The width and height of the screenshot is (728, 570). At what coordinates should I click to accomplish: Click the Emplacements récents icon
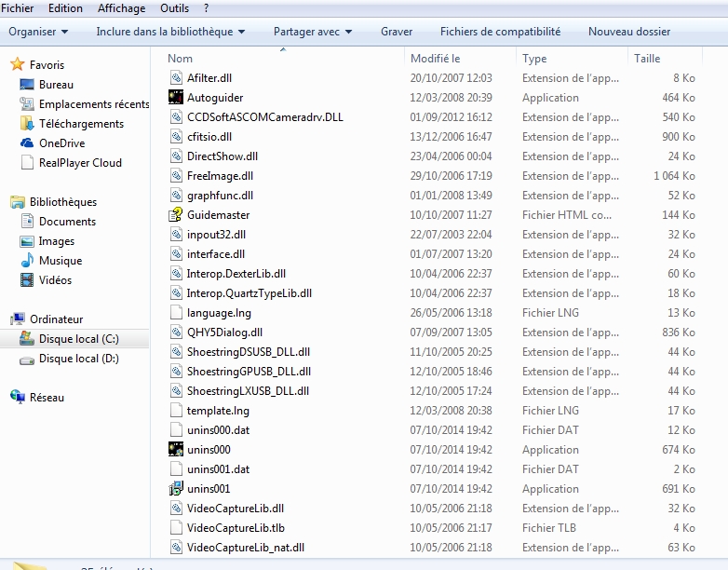click(x=27, y=103)
